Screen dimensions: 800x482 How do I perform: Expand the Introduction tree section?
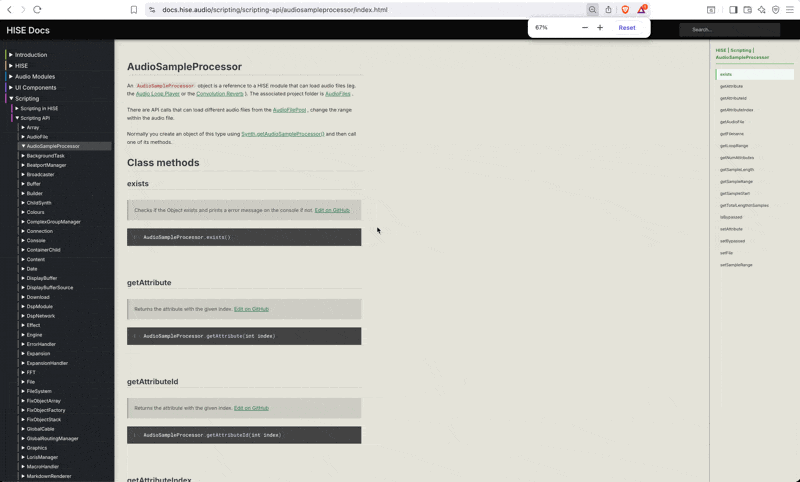[x=11, y=55]
